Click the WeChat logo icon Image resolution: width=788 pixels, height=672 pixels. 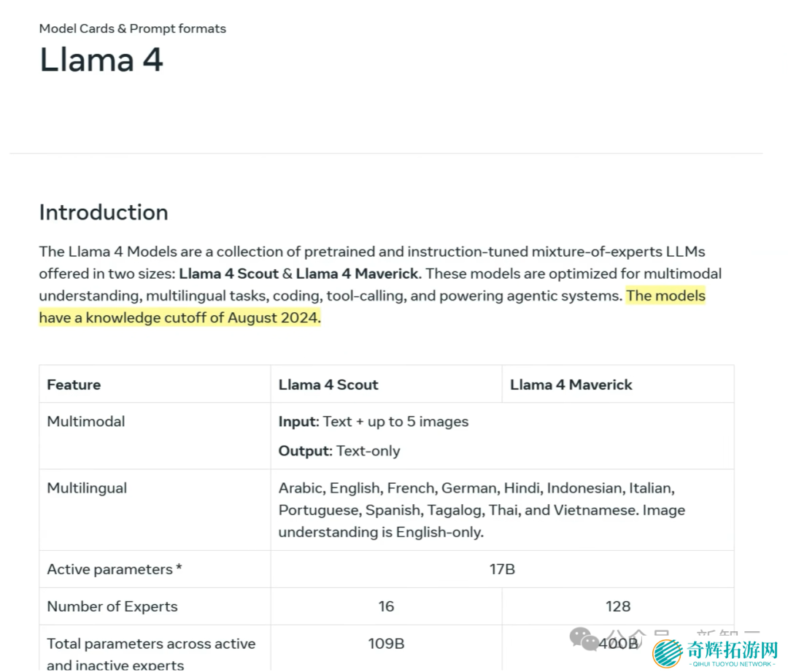pos(584,639)
